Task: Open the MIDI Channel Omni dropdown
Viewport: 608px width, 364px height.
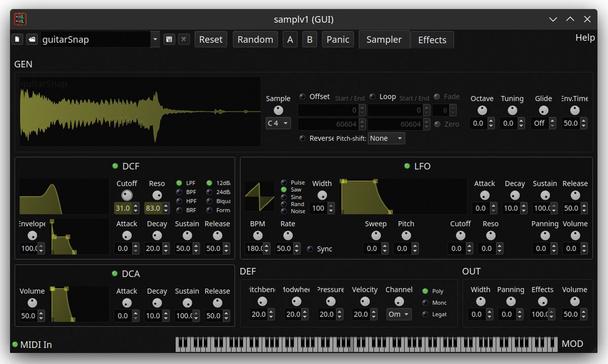Action: tap(399, 314)
